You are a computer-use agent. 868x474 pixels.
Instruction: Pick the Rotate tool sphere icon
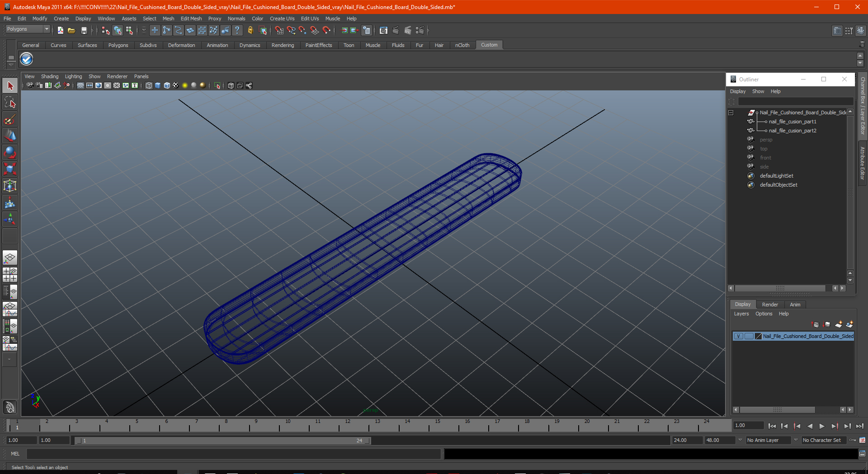coord(10,152)
